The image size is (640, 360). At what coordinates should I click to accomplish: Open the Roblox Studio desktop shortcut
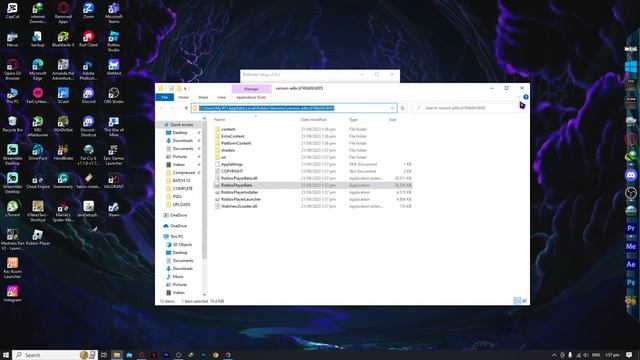point(113,41)
